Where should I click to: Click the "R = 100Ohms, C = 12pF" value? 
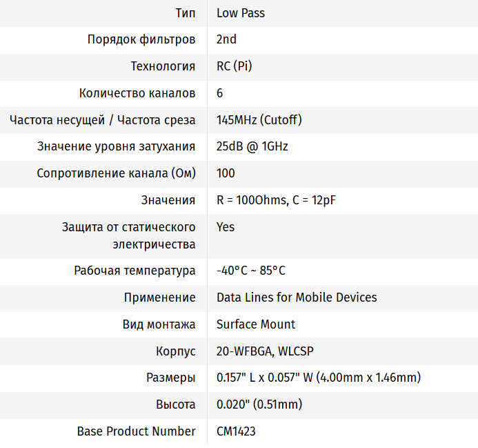tap(276, 200)
